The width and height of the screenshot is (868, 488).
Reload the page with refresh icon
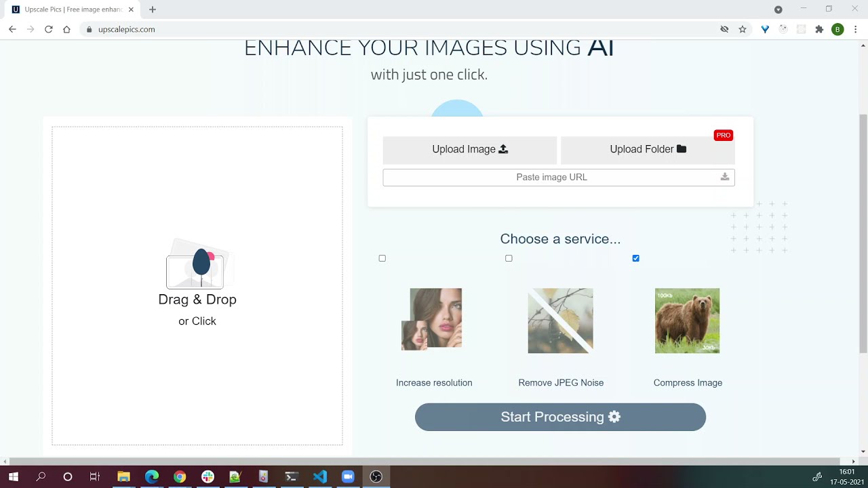coord(49,29)
